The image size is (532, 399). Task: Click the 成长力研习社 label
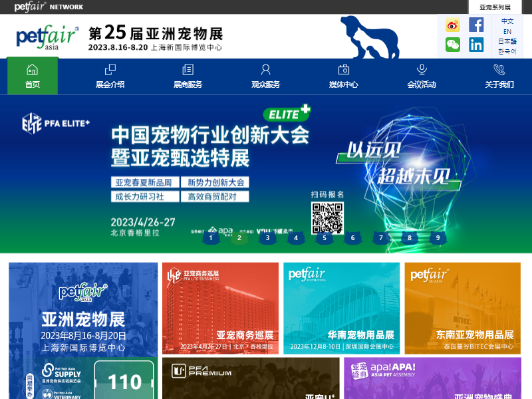(x=145, y=196)
